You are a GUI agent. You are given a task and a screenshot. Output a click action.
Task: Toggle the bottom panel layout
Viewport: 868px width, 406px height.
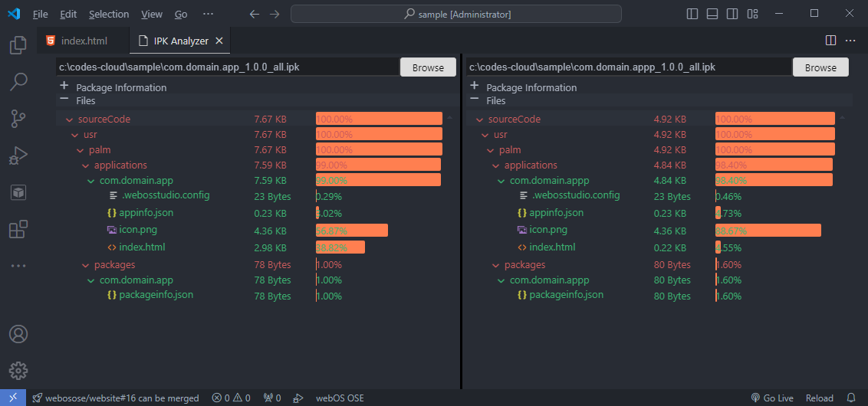pyautogui.click(x=712, y=14)
